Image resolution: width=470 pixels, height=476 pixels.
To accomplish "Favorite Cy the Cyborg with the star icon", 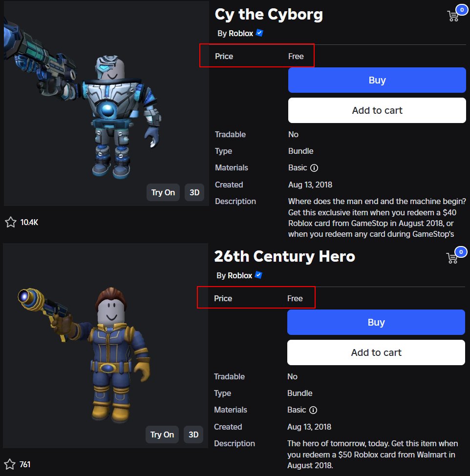I will 11,222.
